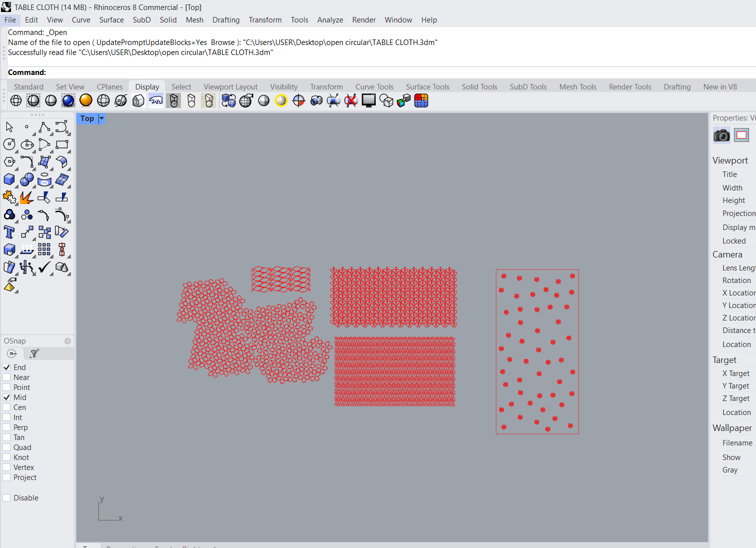Click the polyline tool icon
756x548 pixels.
pyautogui.click(x=44, y=127)
